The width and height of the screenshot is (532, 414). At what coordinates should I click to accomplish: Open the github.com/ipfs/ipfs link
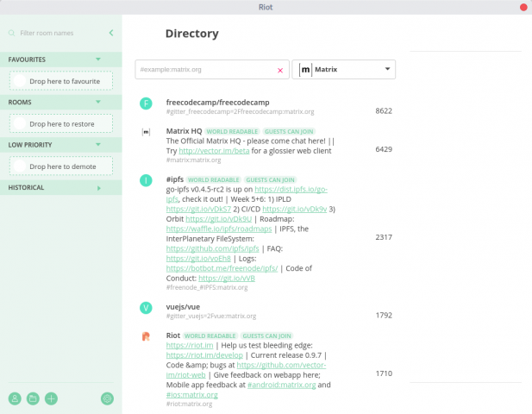pyautogui.click(x=212, y=248)
